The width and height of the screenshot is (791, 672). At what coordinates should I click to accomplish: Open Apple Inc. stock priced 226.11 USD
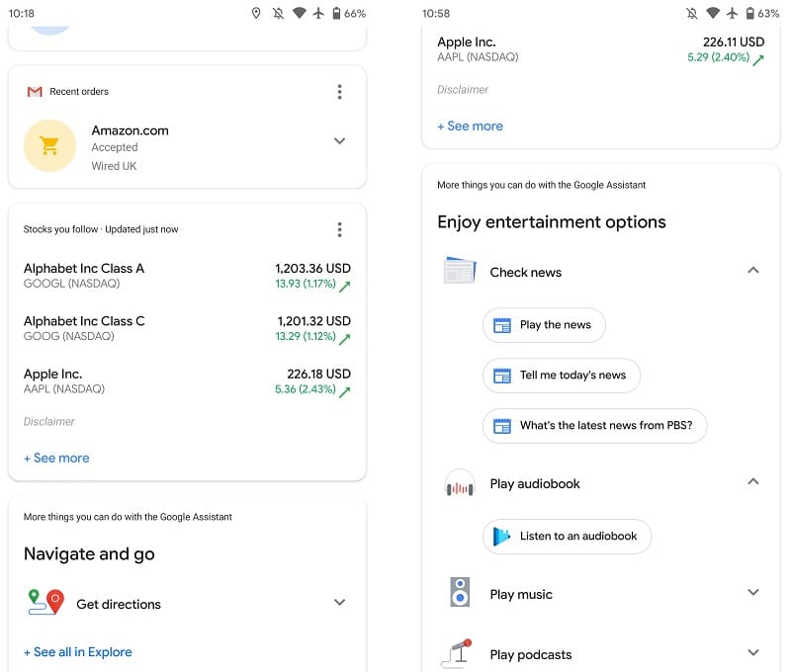pyautogui.click(x=601, y=49)
